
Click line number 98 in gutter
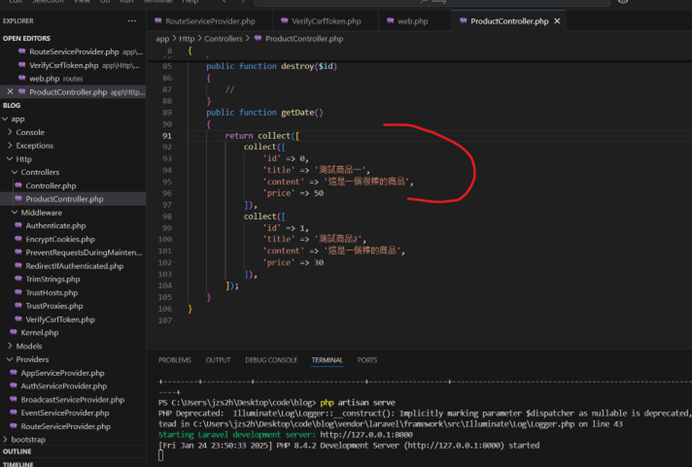click(x=167, y=217)
